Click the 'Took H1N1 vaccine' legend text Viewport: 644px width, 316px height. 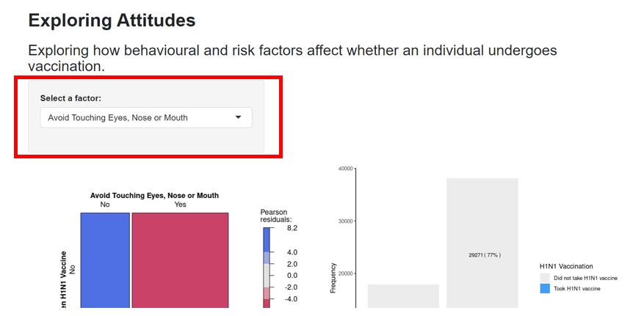[577, 289]
